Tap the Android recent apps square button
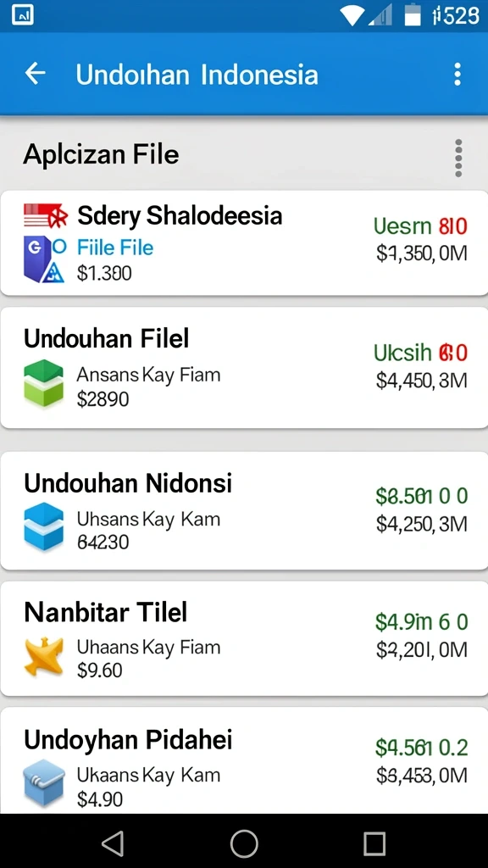Viewport: 488px width, 868px height. pyautogui.click(x=374, y=843)
